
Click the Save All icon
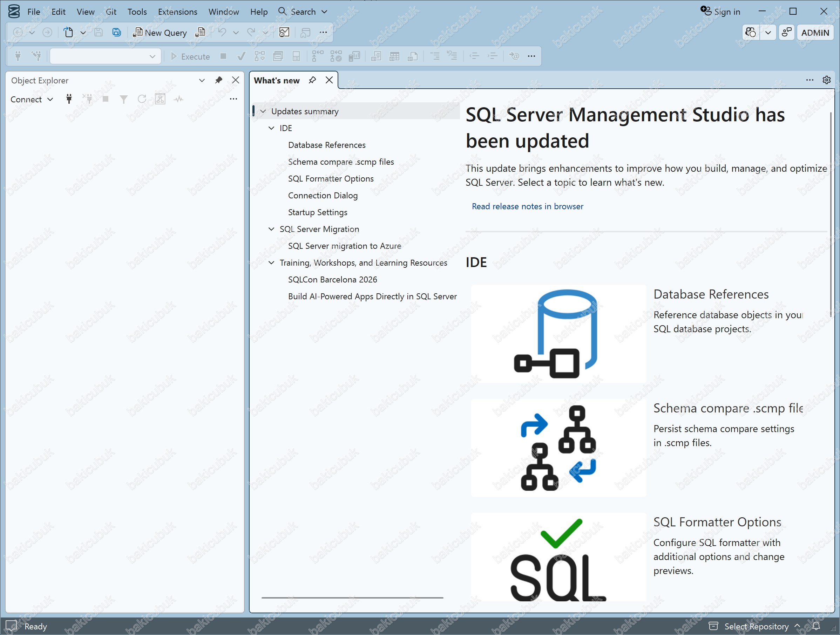click(x=117, y=33)
